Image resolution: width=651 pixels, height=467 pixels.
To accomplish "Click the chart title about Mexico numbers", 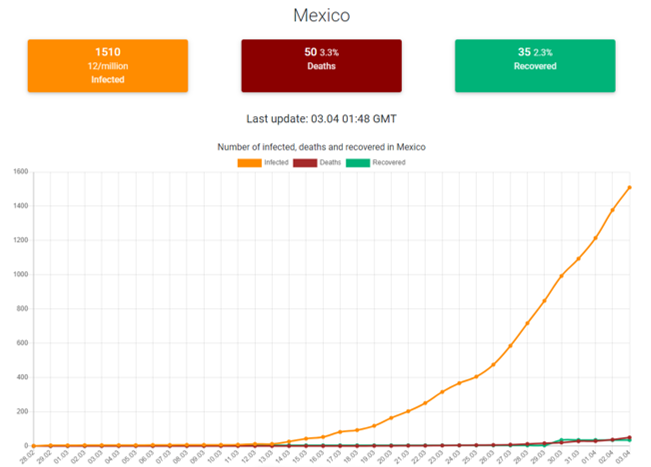I will click(321, 147).
